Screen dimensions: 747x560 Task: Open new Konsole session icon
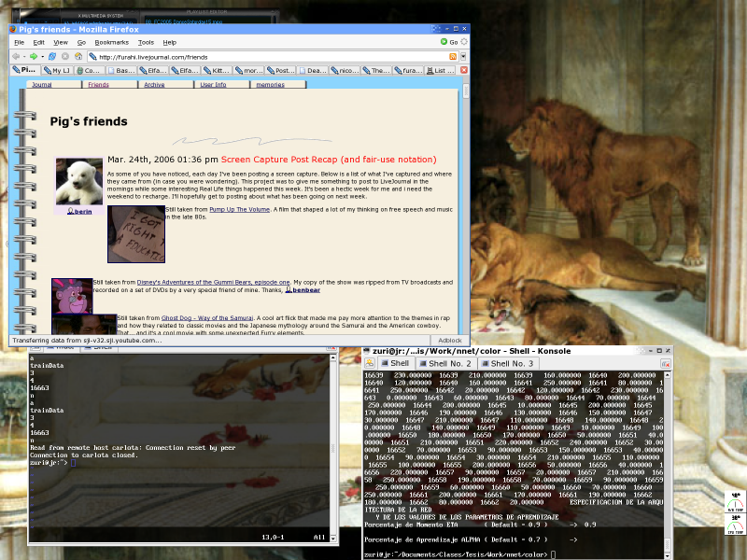coord(372,363)
